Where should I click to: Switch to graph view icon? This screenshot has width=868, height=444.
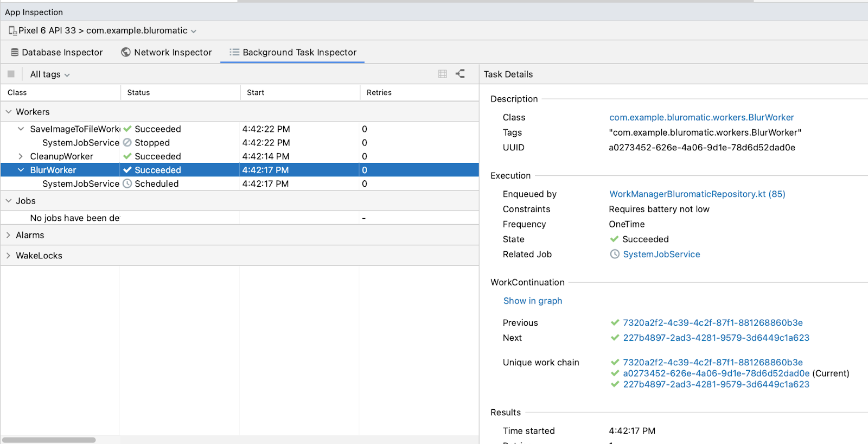click(x=460, y=74)
